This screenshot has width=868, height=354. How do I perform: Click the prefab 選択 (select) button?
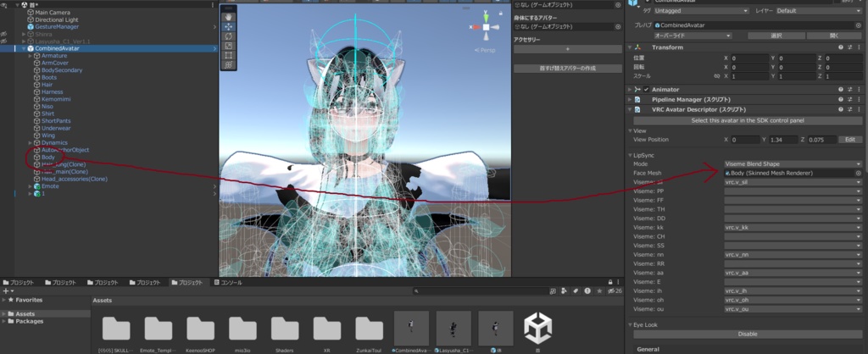(776, 36)
